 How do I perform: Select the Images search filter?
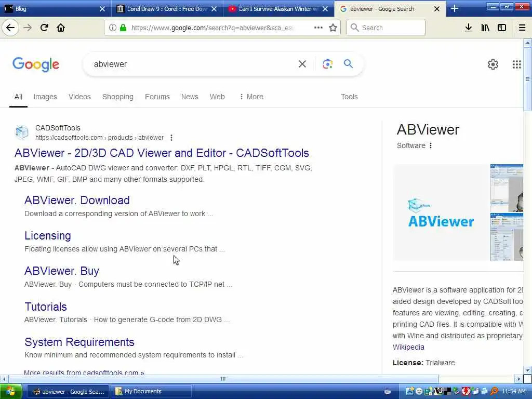tap(45, 97)
